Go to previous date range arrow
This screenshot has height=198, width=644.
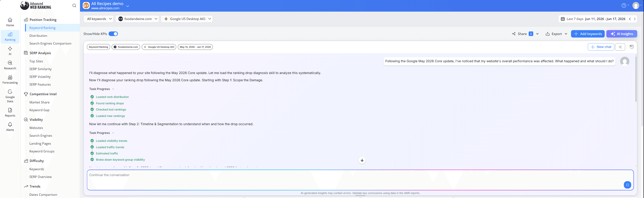pos(630,19)
